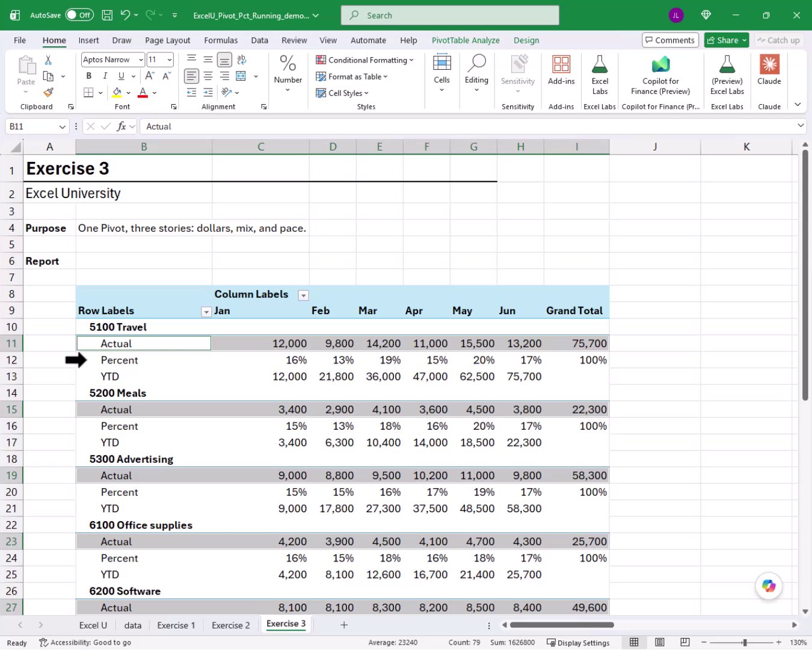The image size is (812, 650).
Task: Click the Cut scissors icon
Action: pos(48,60)
